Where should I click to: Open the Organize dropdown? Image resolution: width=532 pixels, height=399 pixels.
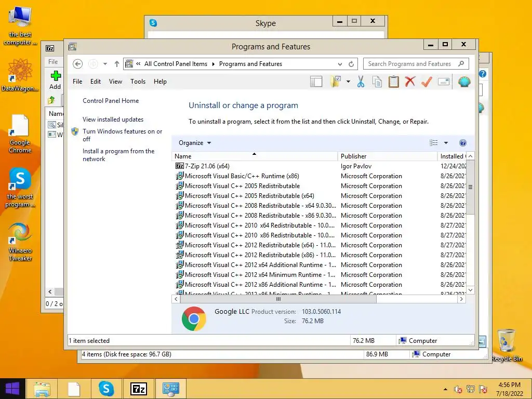[195, 143]
